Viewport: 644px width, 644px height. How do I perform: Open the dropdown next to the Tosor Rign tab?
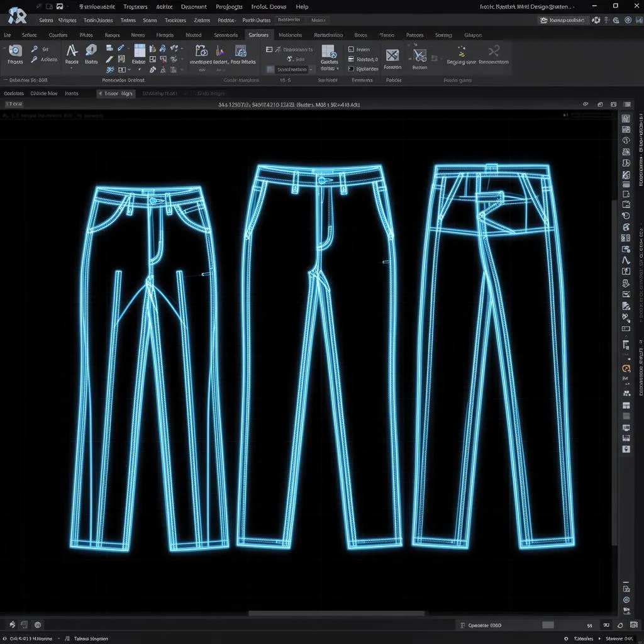point(186,94)
